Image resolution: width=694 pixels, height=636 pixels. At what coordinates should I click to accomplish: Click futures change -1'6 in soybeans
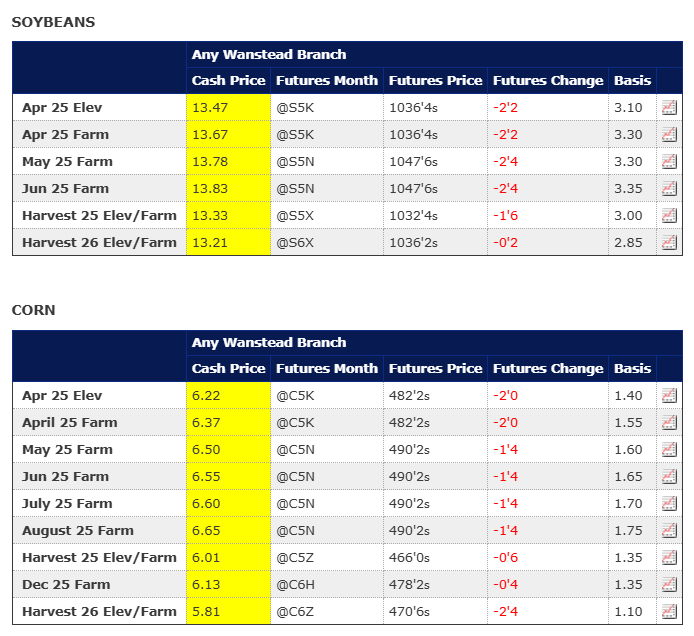coord(505,216)
